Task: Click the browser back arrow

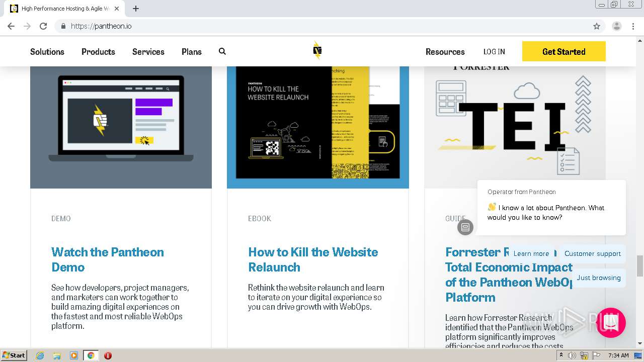Action: coord(11,26)
